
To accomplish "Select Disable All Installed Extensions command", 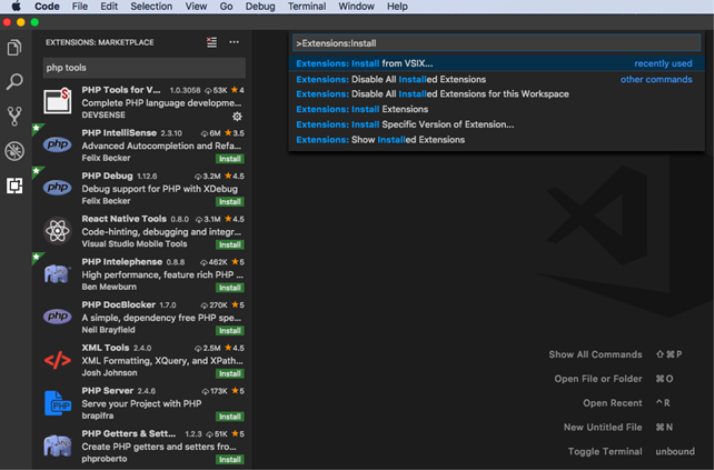I will pyautogui.click(x=496, y=79).
